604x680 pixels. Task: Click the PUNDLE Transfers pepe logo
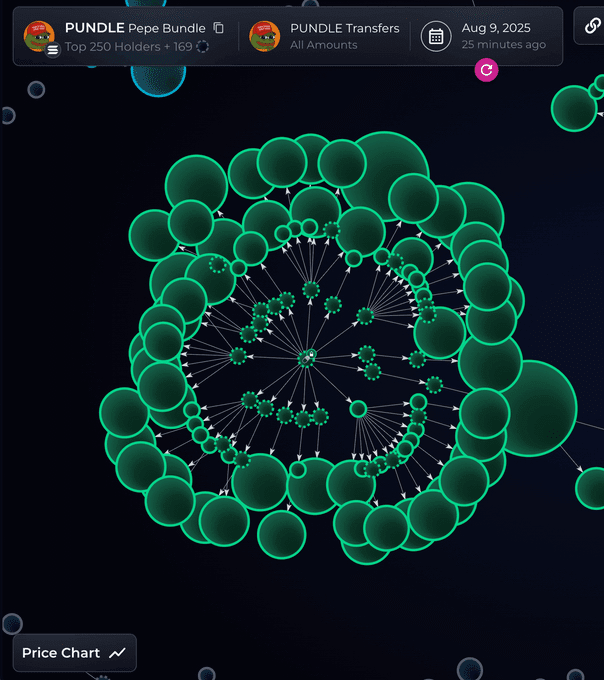[x=264, y=36]
